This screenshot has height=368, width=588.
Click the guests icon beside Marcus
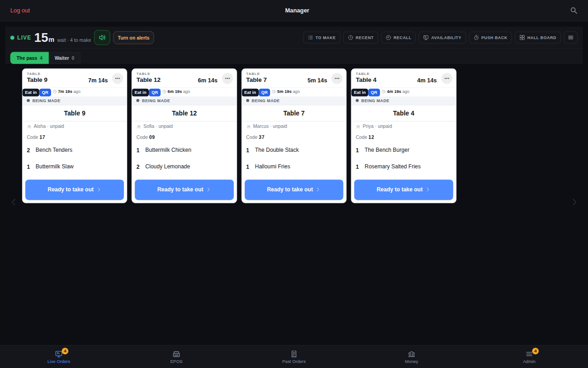click(249, 126)
